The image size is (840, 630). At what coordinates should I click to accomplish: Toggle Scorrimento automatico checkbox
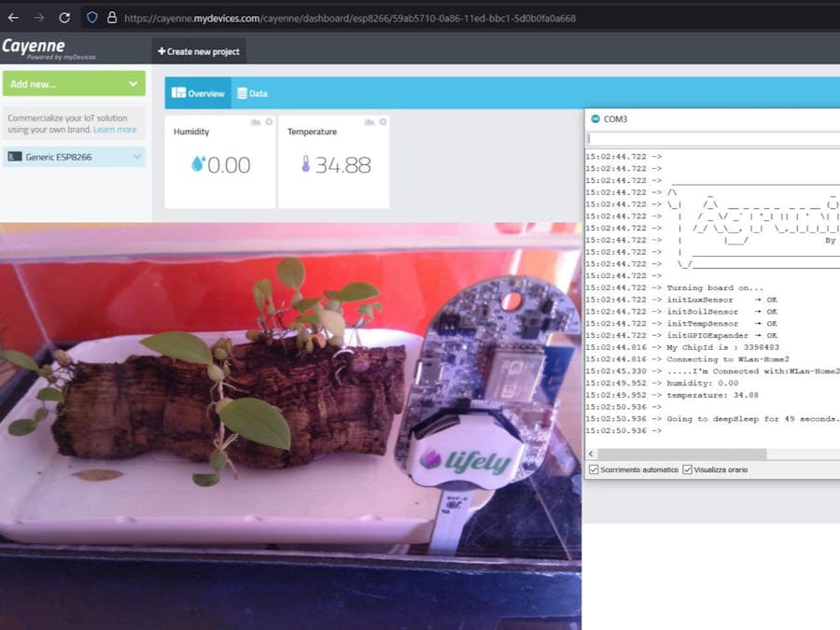click(x=594, y=469)
